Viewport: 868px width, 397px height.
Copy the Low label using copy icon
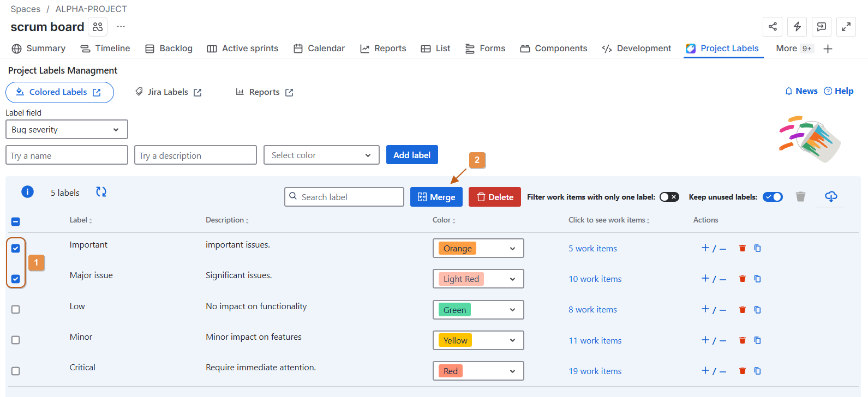757,310
